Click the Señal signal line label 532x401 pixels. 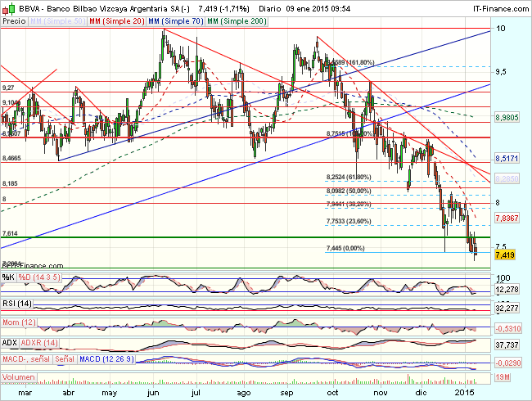point(65,359)
